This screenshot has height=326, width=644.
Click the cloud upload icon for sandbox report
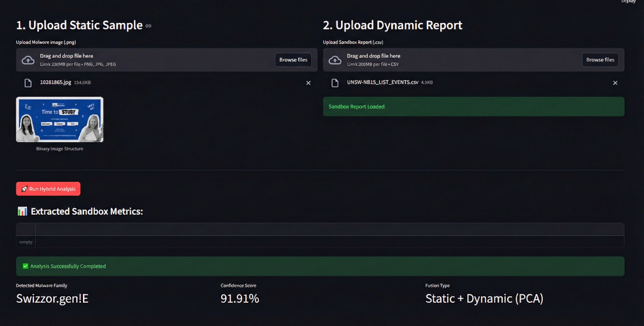pyautogui.click(x=335, y=60)
